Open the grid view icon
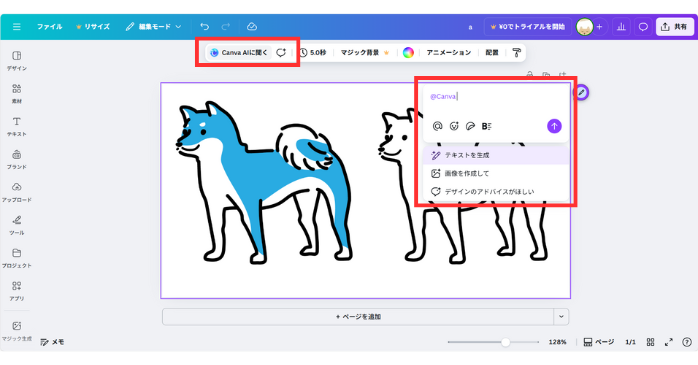The width and height of the screenshot is (698, 365). (x=650, y=342)
